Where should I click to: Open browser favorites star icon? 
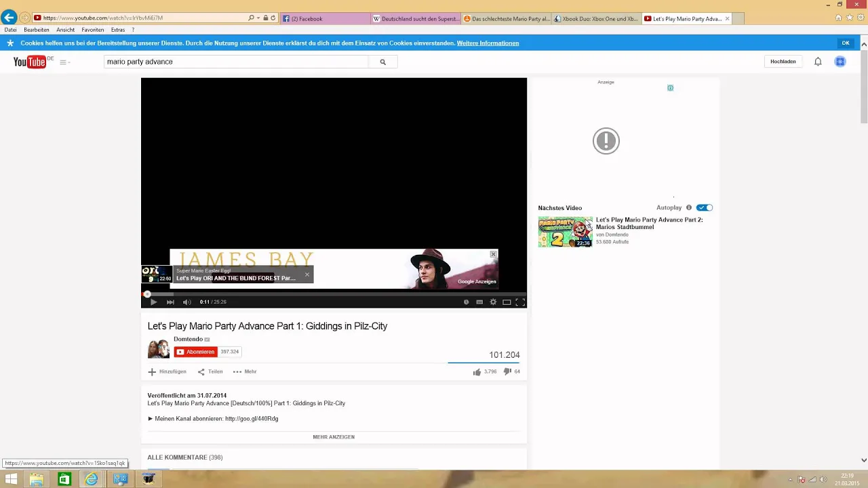tap(850, 18)
